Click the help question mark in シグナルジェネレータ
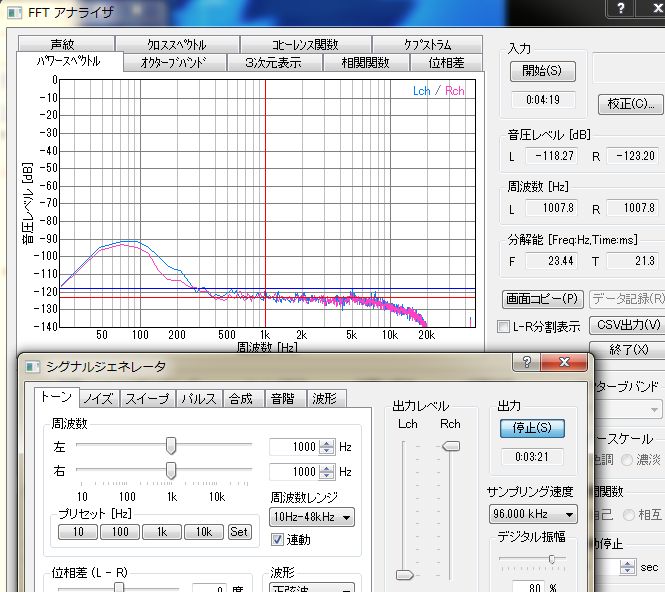 [526, 362]
